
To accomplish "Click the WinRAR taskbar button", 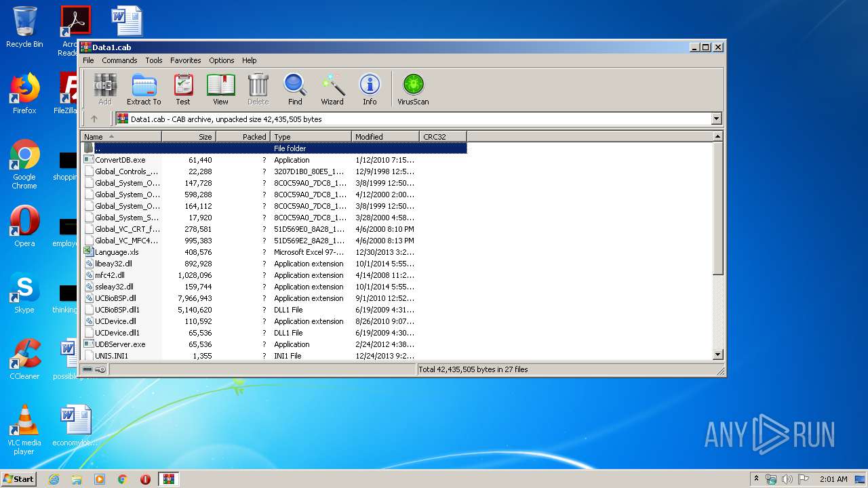I will tap(168, 479).
